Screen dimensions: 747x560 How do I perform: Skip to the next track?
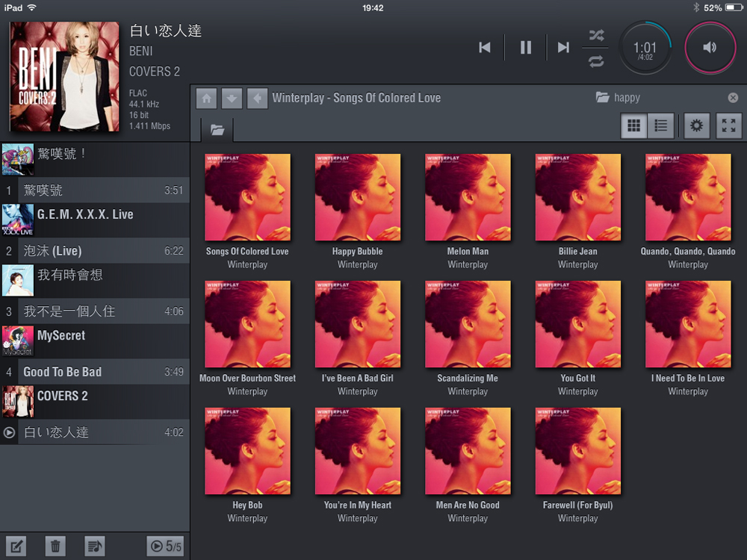563,47
